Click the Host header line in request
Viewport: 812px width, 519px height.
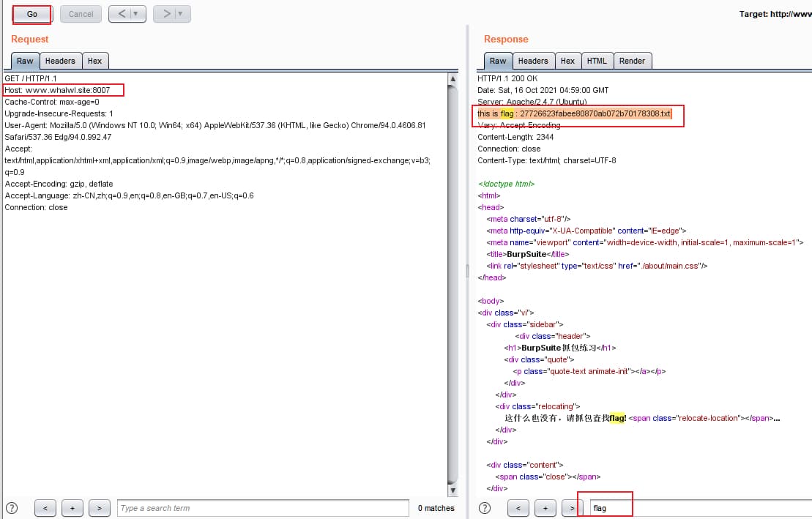coord(58,90)
